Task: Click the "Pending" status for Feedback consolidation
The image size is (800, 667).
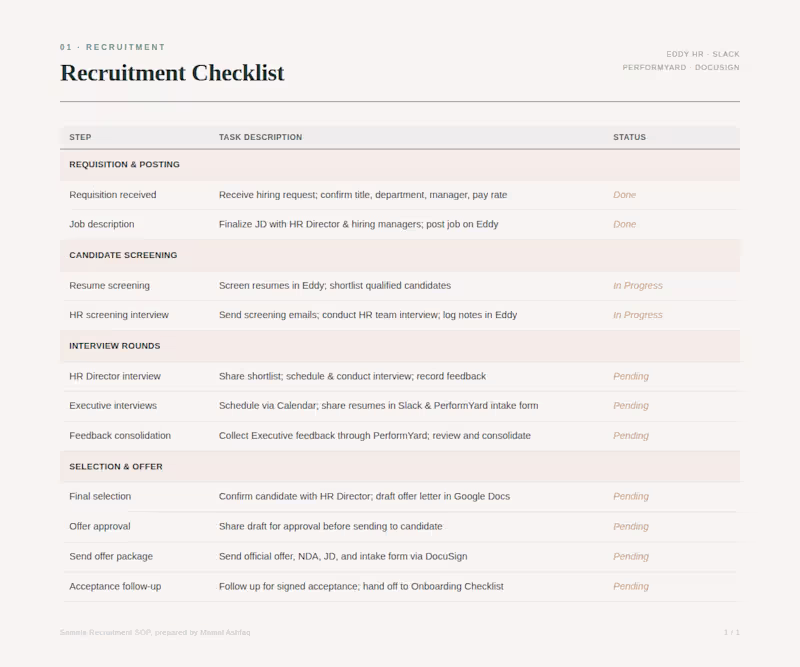Action: click(631, 436)
